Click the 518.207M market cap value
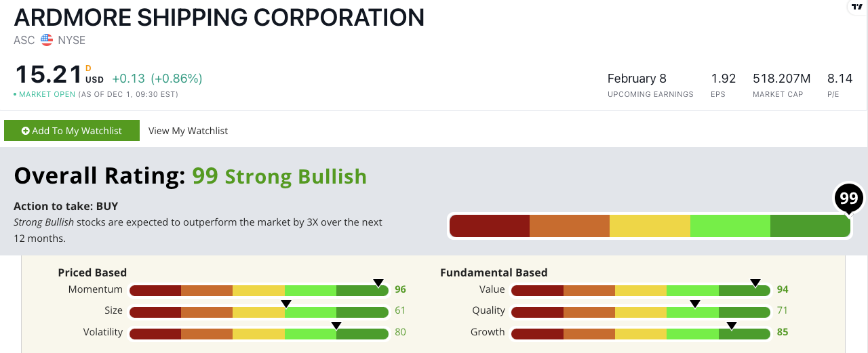 click(781, 79)
